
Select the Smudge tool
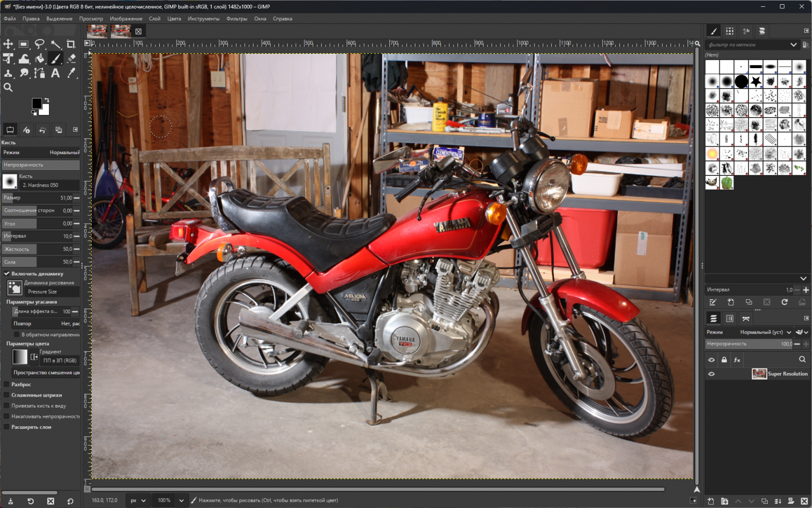24,73
